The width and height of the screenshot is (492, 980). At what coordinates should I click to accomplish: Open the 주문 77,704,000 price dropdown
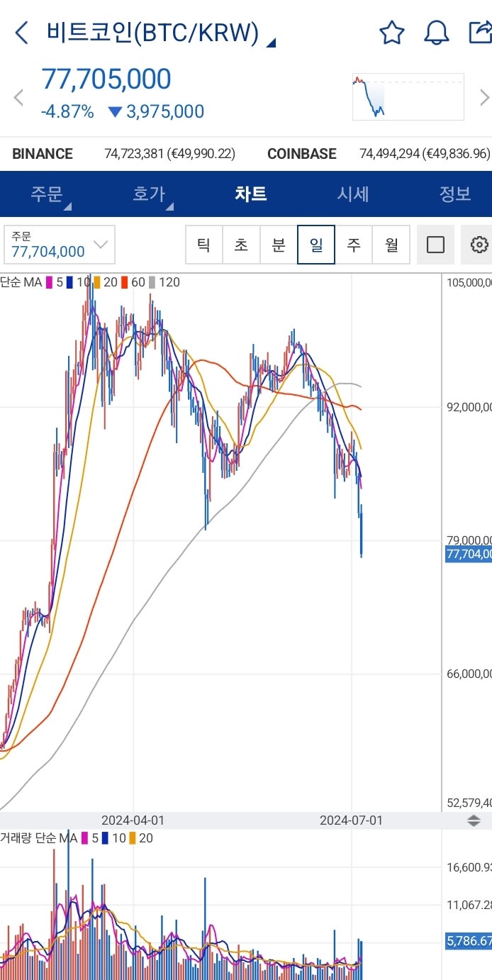60,245
